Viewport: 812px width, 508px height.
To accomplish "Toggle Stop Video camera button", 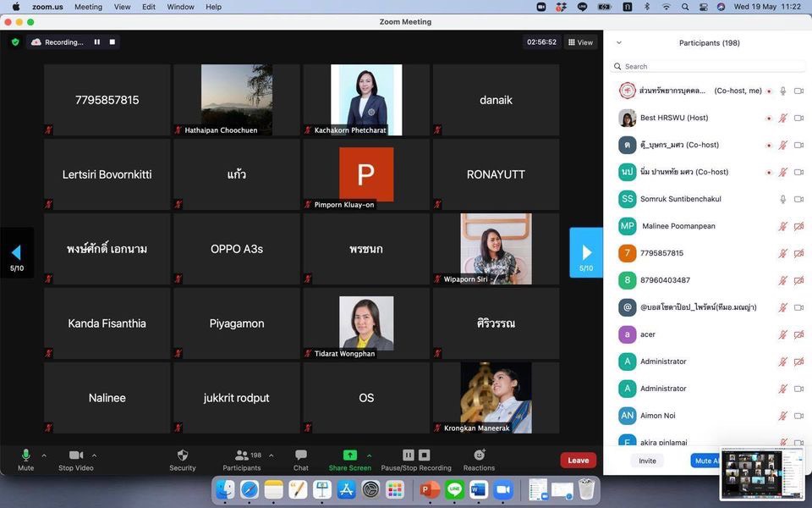I will 75,456.
